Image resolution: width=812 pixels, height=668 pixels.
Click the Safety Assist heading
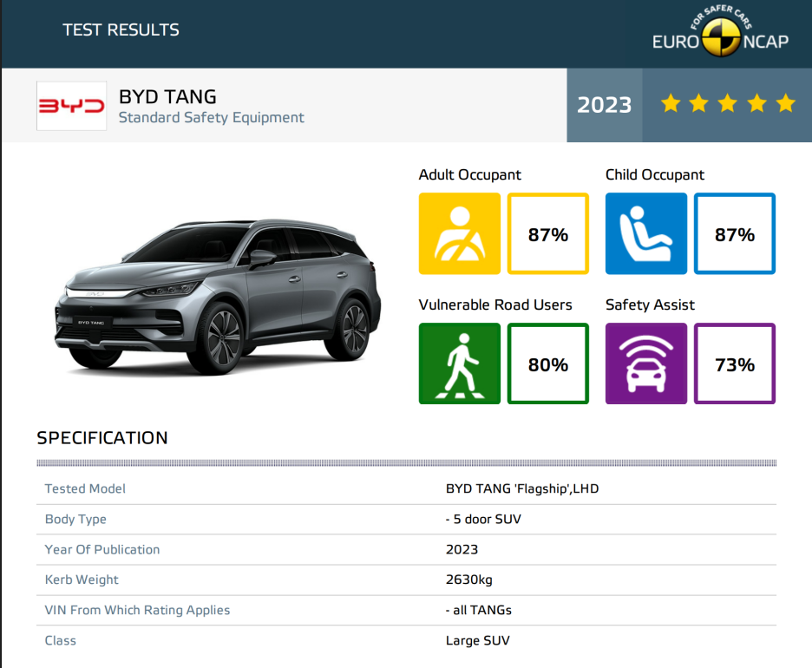(650, 305)
